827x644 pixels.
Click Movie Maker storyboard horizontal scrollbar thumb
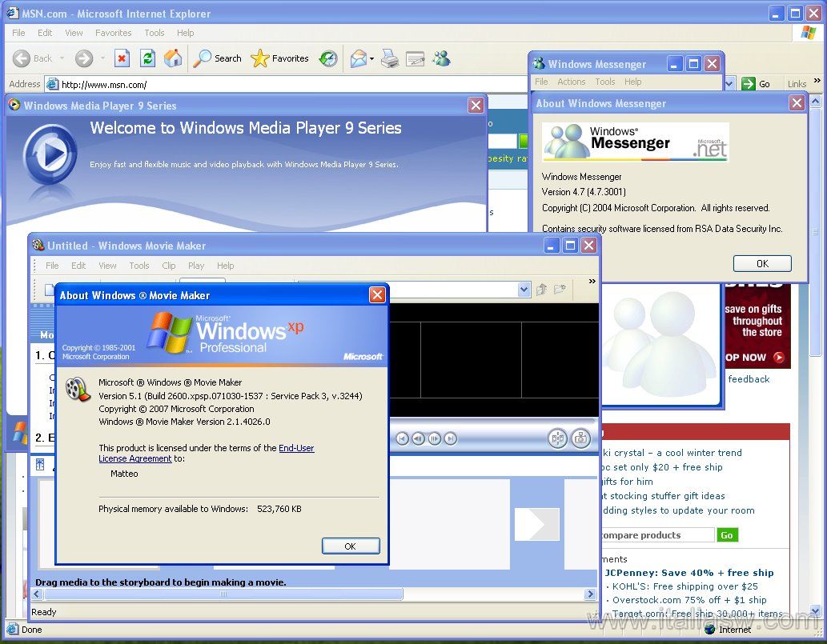(223, 594)
